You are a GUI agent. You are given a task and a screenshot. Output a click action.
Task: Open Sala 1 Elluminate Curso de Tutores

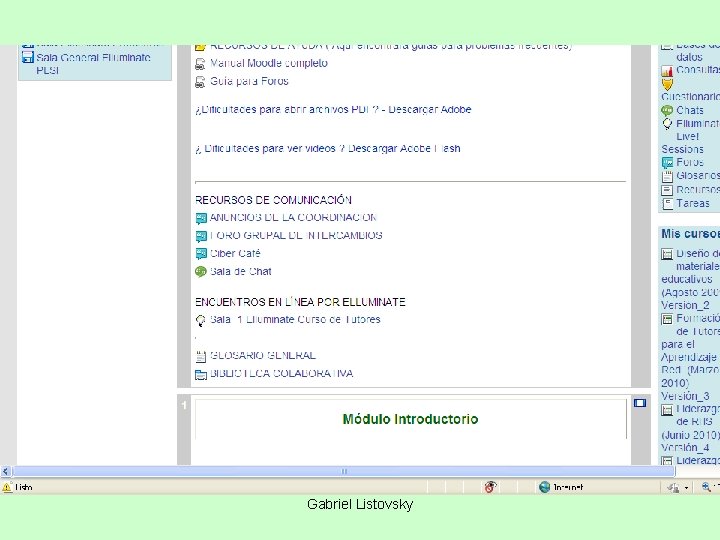click(x=295, y=320)
